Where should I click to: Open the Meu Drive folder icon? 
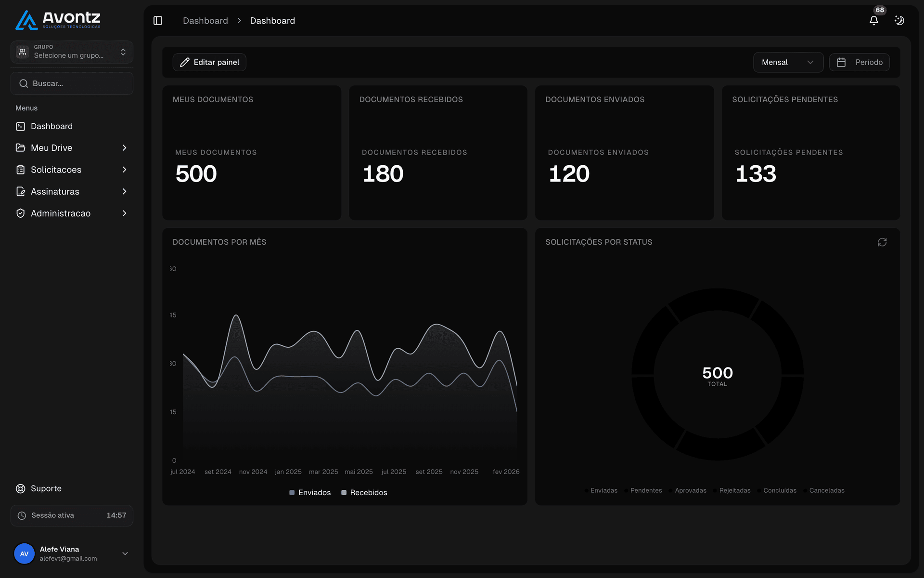point(20,147)
